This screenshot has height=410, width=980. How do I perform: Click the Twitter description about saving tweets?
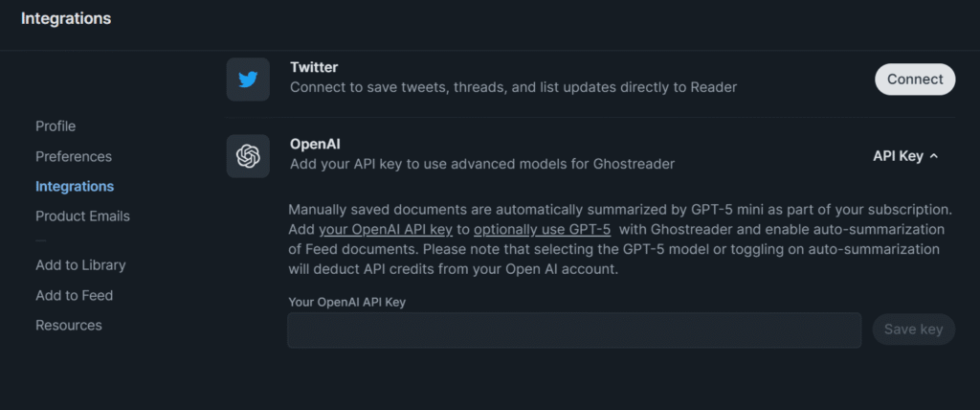tap(513, 87)
